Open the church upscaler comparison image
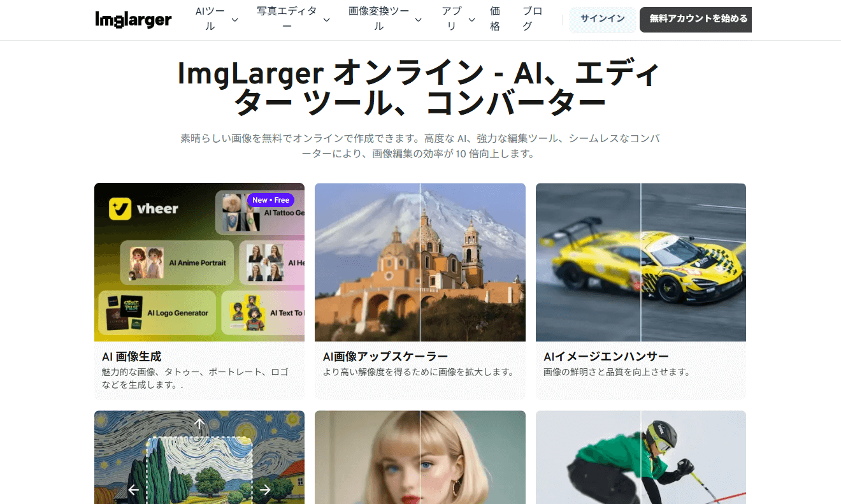The image size is (841, 504). [420, 263]
